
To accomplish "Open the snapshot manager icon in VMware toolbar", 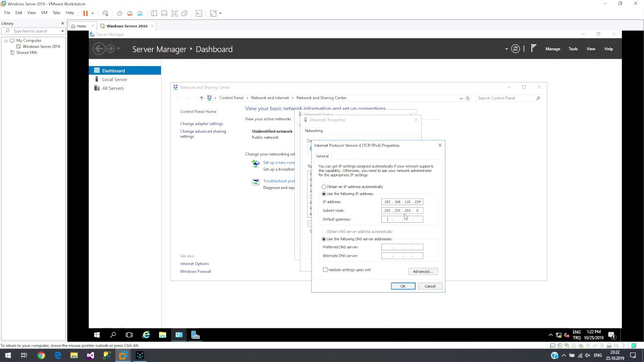I will click(x=140, y=13).
